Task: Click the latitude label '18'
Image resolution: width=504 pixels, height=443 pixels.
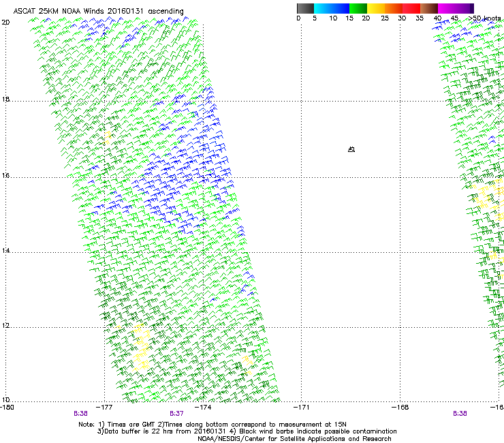Action: point(5,99)
